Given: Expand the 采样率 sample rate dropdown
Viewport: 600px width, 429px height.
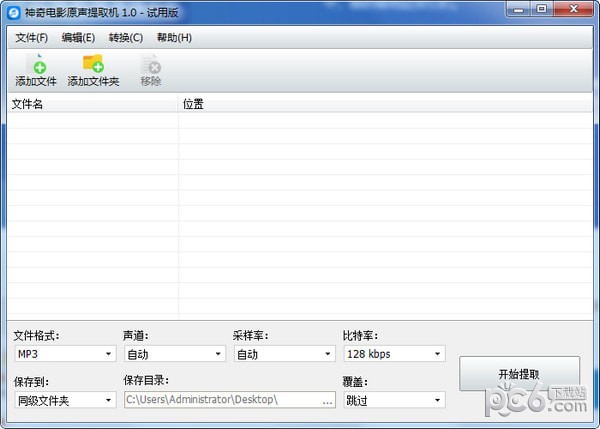Looking at the screenshot, I should (284, 354).
